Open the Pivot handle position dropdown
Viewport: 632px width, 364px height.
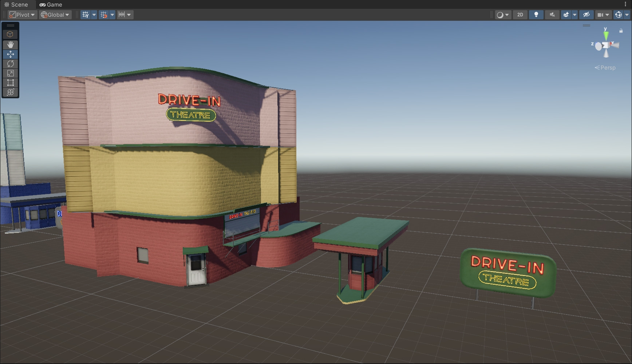(22, 15)
